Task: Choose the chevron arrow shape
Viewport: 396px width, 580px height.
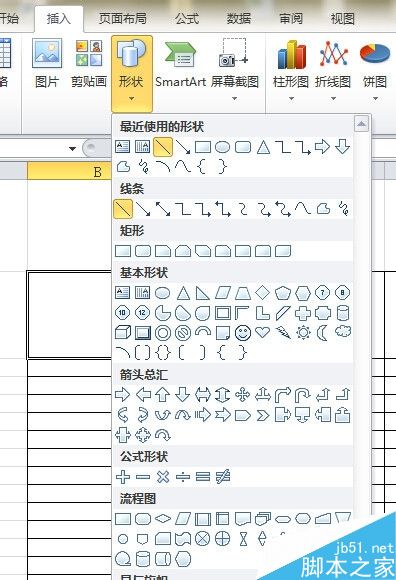Action: pos(263,415)
